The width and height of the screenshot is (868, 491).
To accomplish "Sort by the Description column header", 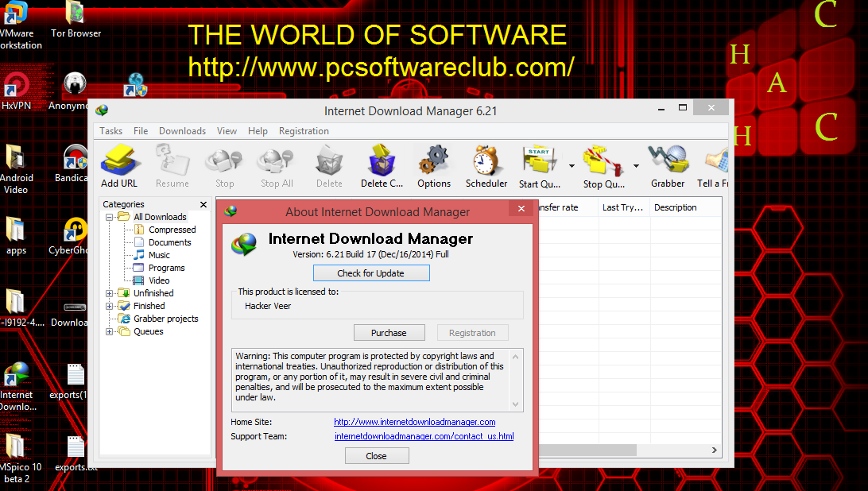I will [x=685, y=207].
